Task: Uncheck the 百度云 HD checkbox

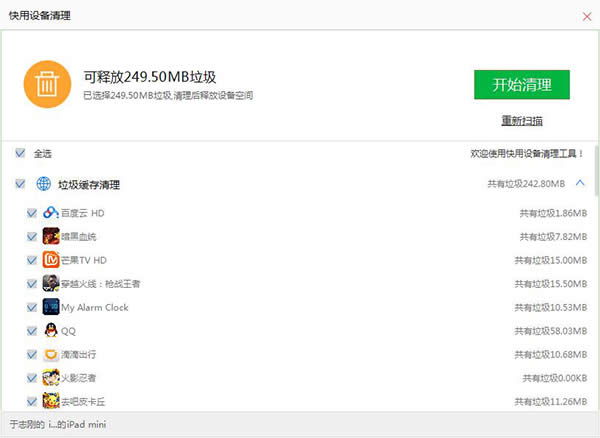Action: point(32,213)
